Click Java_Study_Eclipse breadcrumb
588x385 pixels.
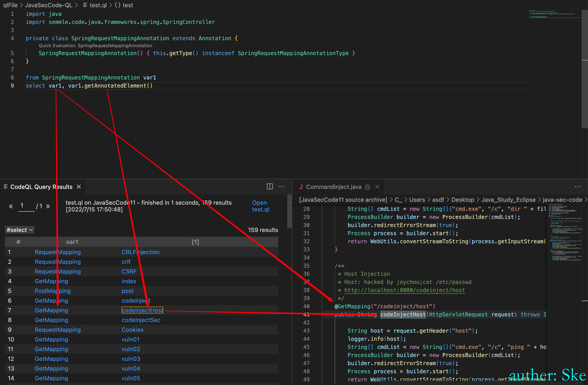pyautogui.click(x=509, y=200)
